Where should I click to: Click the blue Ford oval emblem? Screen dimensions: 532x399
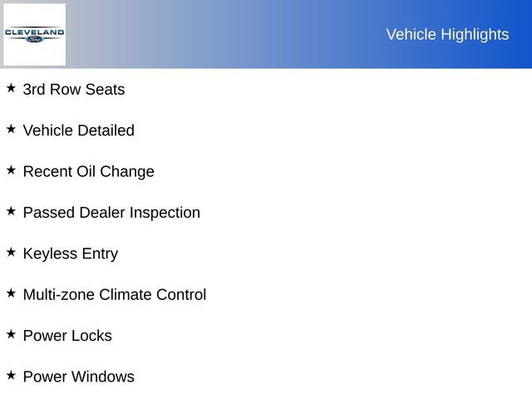(x=34, y=39)
